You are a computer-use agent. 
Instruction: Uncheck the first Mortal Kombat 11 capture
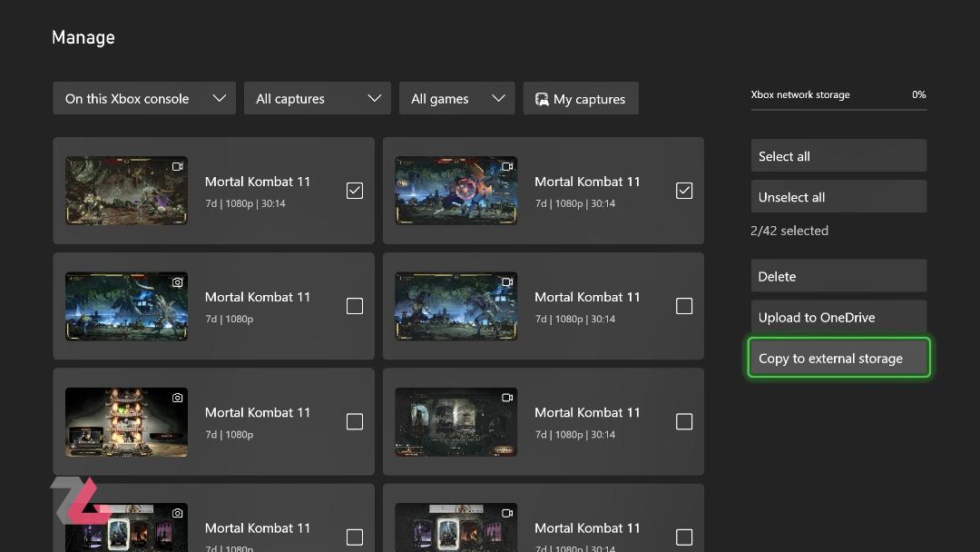[355, 191]
